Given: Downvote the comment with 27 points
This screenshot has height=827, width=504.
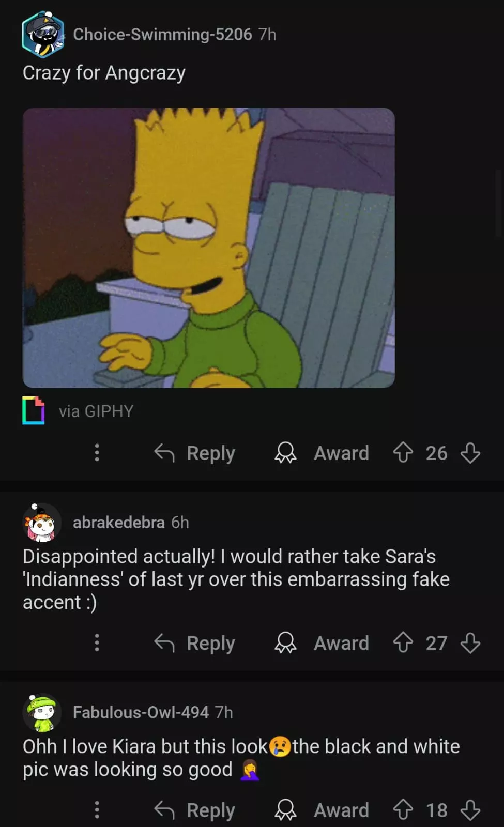Looking at the screenshot, I should tap(470, 643).
